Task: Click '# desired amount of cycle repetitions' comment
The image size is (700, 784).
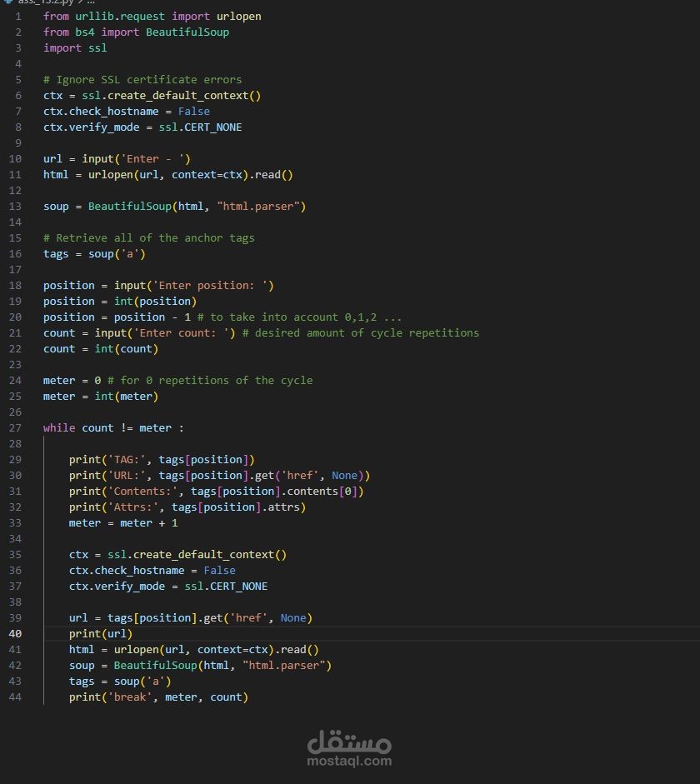Action: (361, 333)
